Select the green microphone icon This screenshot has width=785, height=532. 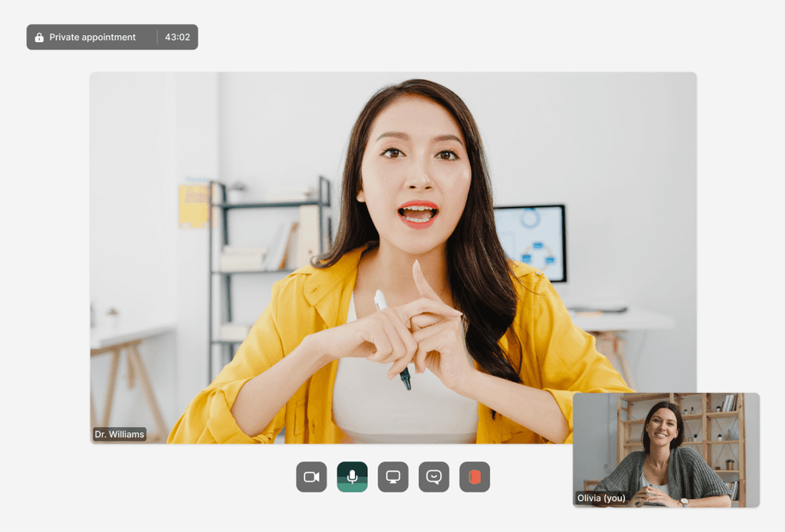click(352, 477)
